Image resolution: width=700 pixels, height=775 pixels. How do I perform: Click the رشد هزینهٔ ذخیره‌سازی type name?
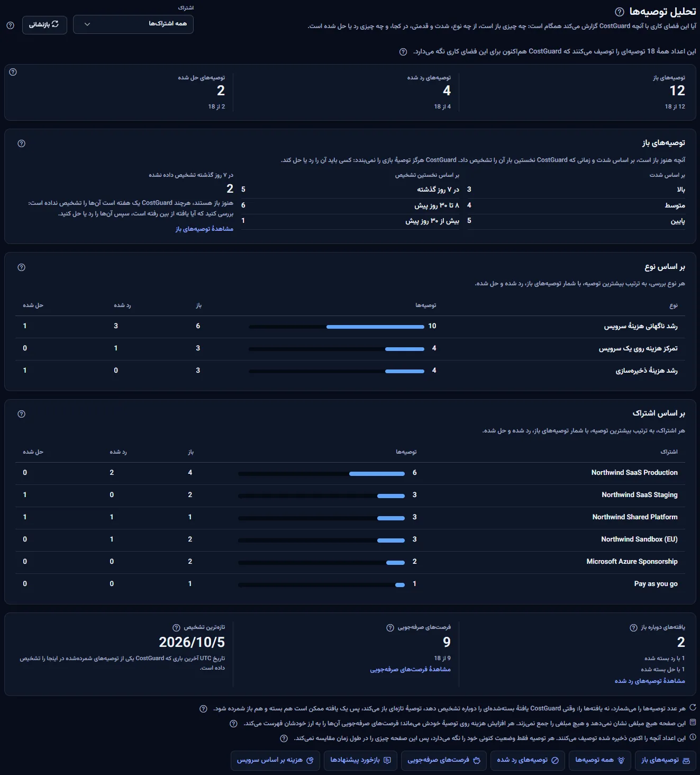(647, 371)
